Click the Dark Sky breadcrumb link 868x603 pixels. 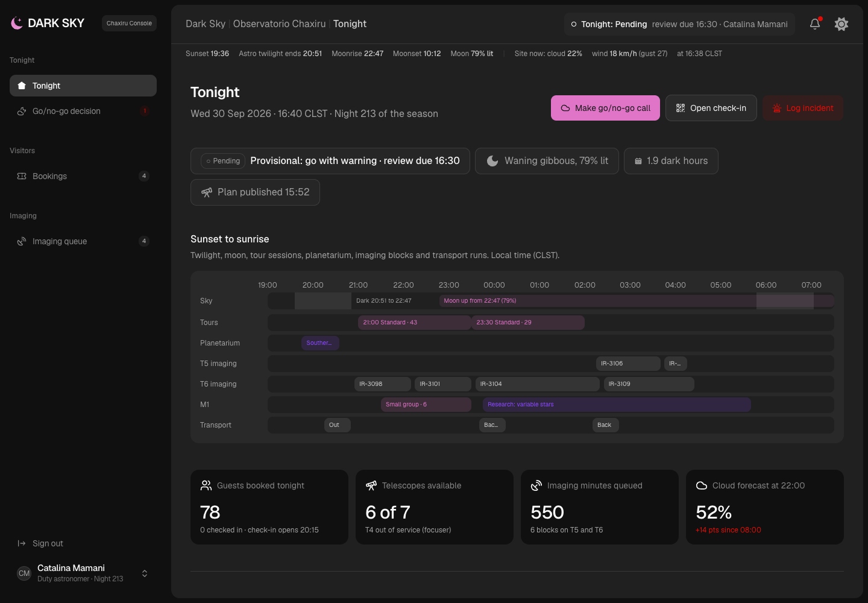coord(206,24)
